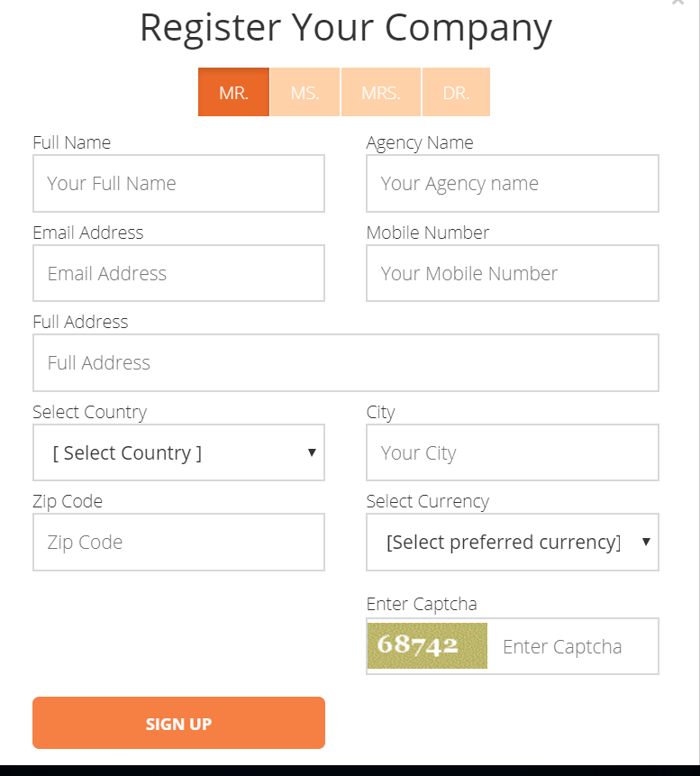Select the MRS. title option

[381, 92]
